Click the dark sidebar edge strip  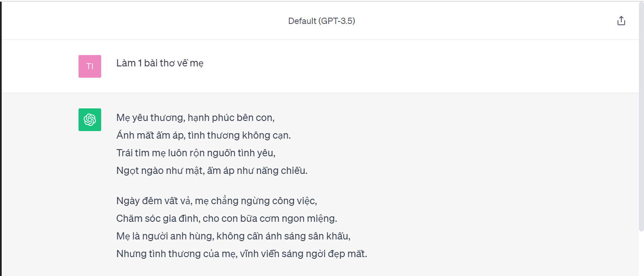[1, 139]
